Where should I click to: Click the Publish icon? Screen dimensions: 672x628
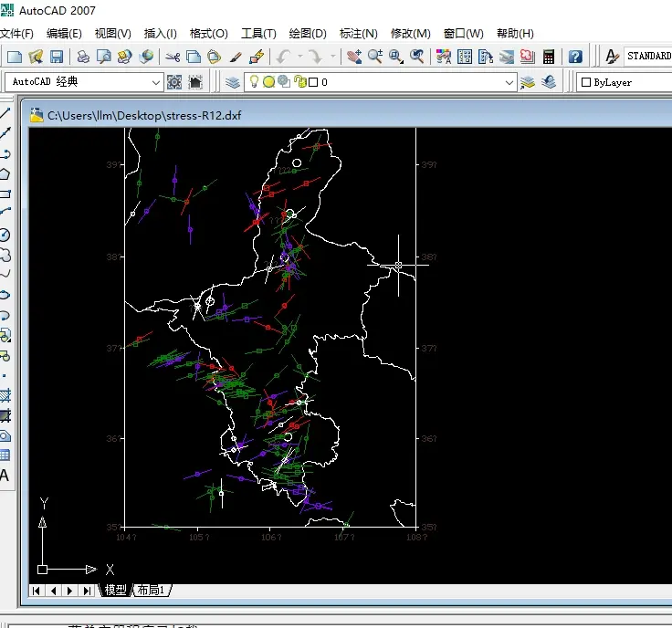point(124,56)
